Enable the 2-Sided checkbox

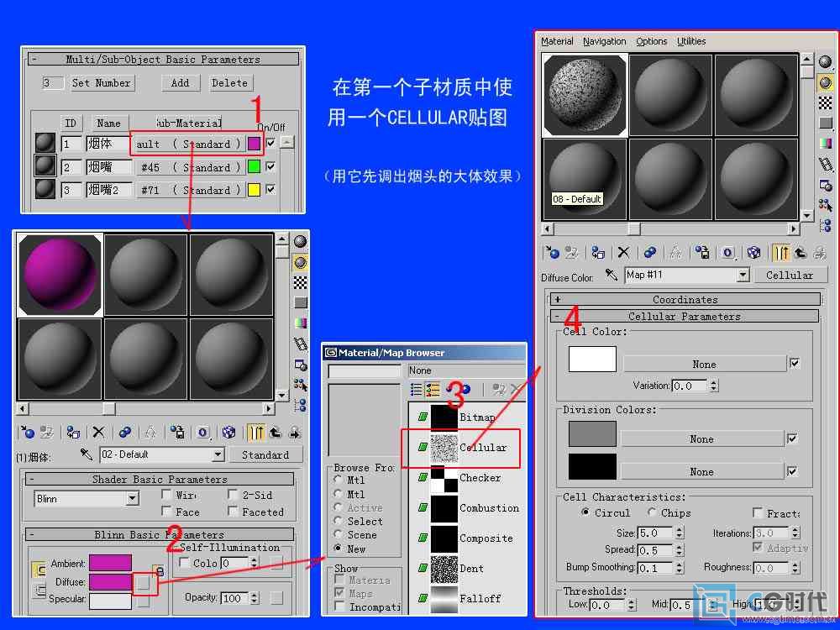tap(233, 495)
